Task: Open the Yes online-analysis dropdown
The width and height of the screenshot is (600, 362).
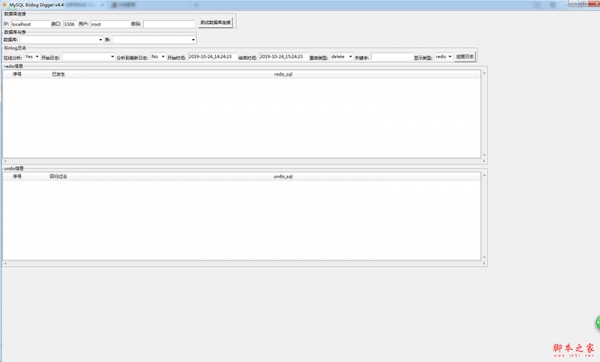Action: [32, 57]
